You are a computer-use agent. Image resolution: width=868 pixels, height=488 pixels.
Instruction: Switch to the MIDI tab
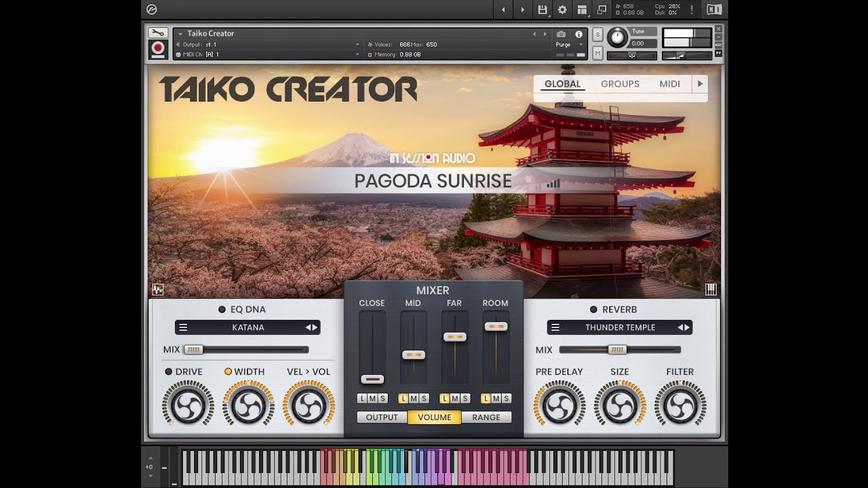click(670, 84)
